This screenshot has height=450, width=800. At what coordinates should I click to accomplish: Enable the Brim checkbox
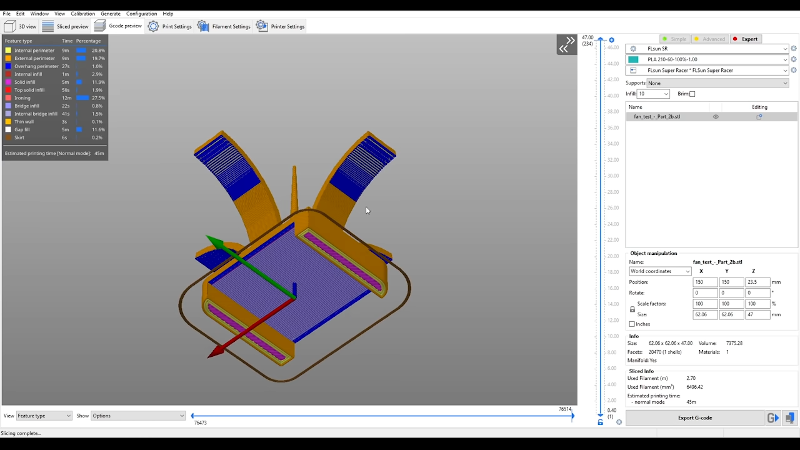point(692,94)
